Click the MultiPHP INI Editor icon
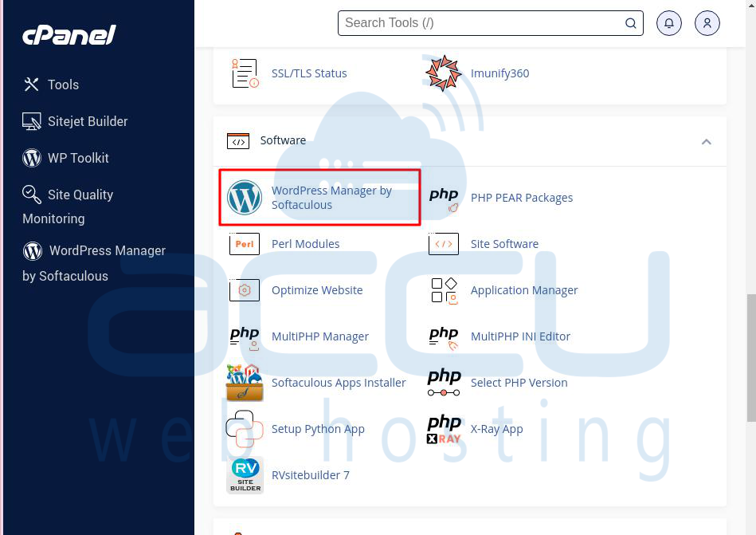This screenshot has width=756, height=535. click(444, 338)
